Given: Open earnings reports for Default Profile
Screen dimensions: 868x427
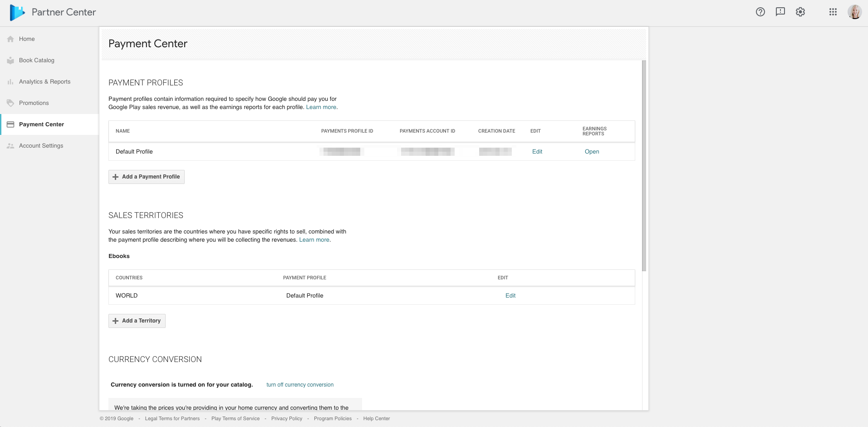Looking at the screenshot, I should [592, 152].
